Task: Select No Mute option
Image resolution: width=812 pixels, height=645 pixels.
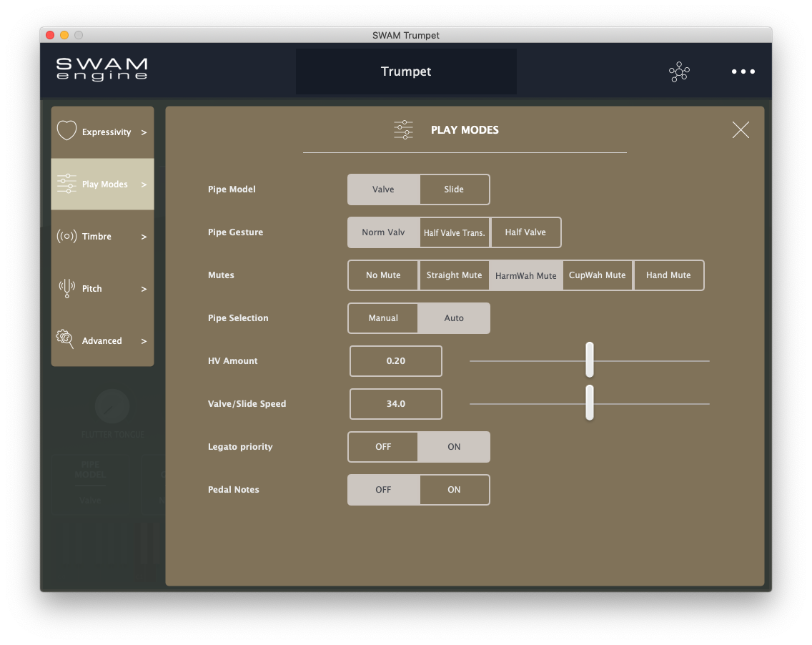Action: click(383, 275)
